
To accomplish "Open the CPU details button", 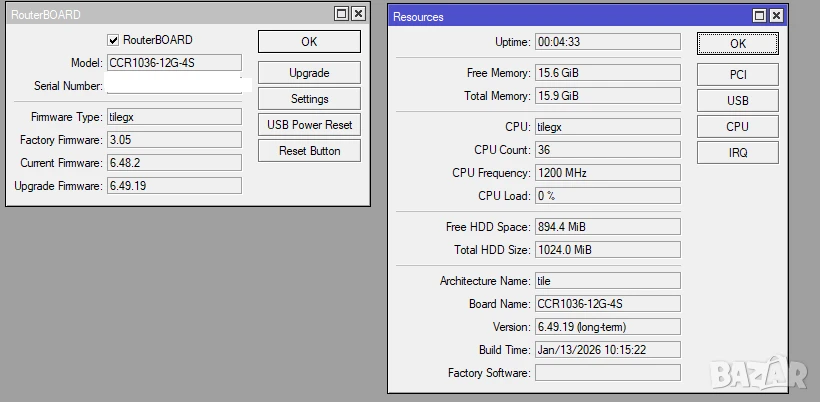I will click(737, 127).
